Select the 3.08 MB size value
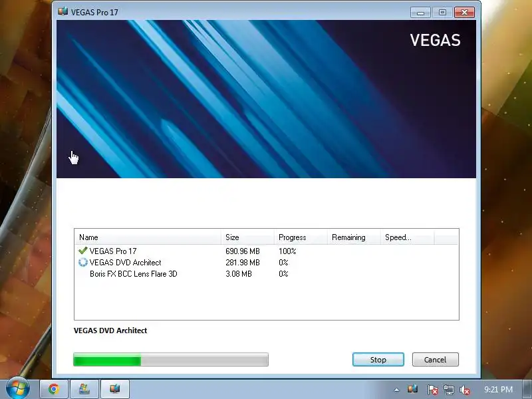The height and width of the screenshot is (399, 532). 239,274
